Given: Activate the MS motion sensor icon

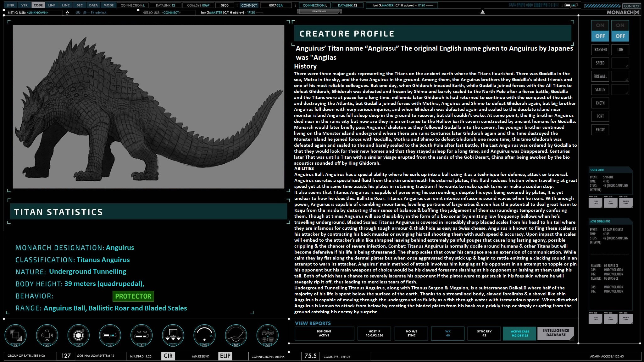Looking at the screenshot, I should pos(47,335).
